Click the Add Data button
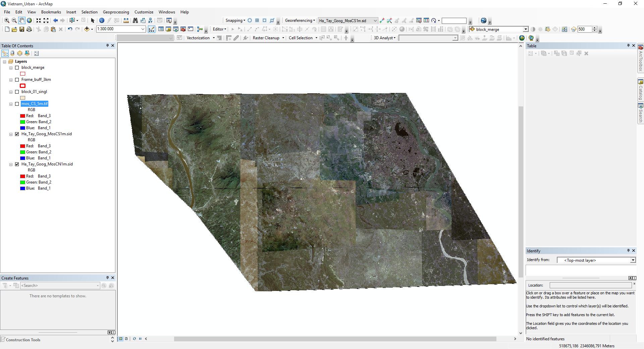The height and width of the screenshot is (349, 644). (87, 29)
